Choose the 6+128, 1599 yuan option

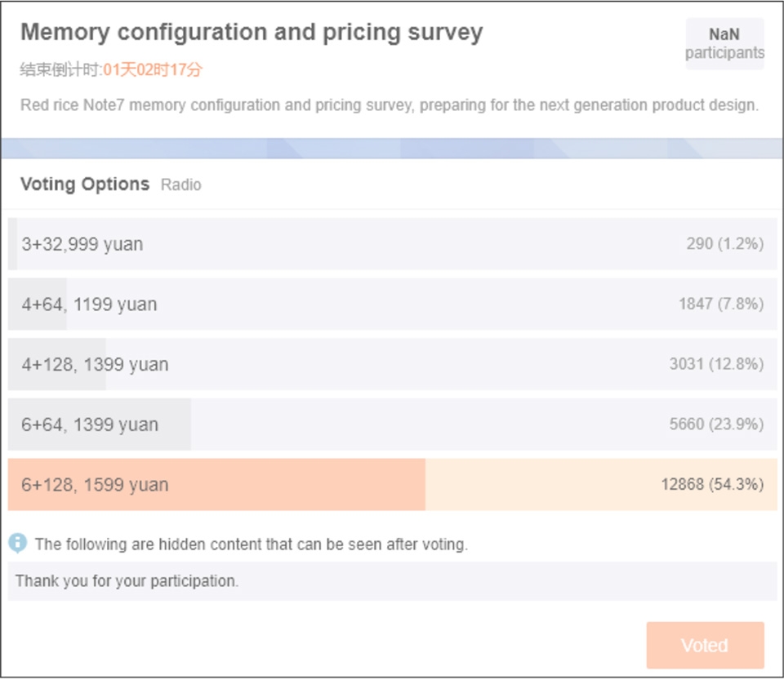393,484
